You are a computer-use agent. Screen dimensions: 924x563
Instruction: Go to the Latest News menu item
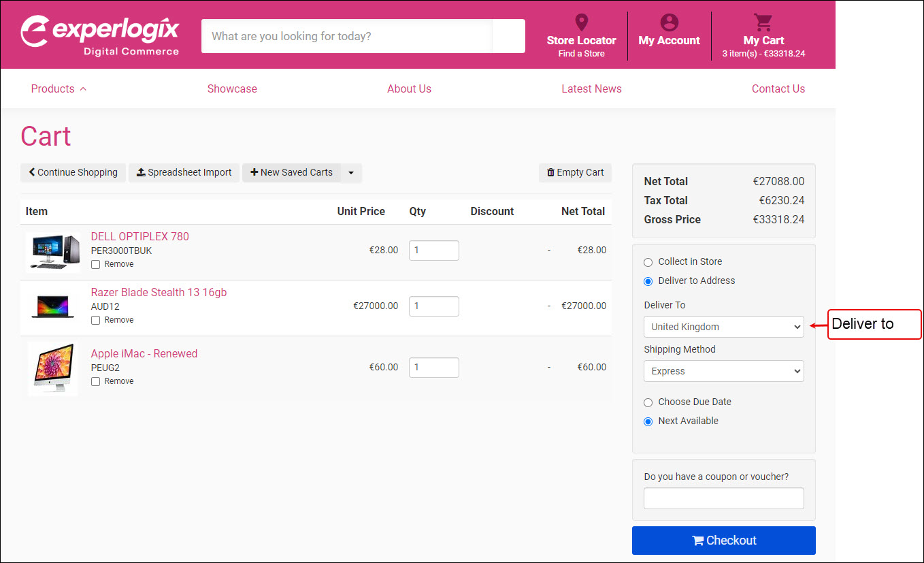click(x=591, y=89)
